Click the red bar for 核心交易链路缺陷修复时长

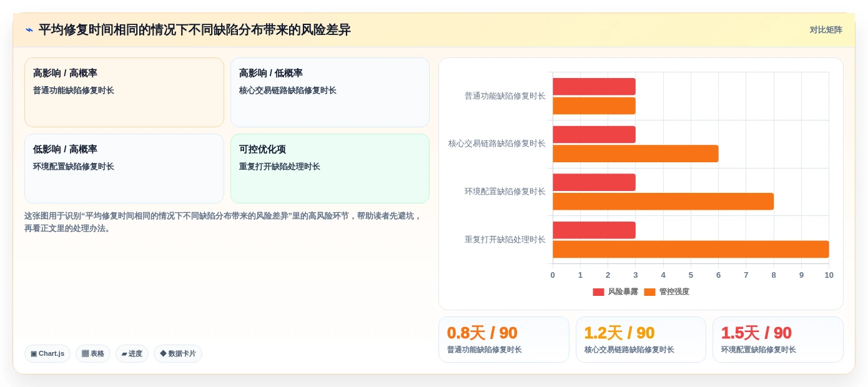click(x=594, y=135)
